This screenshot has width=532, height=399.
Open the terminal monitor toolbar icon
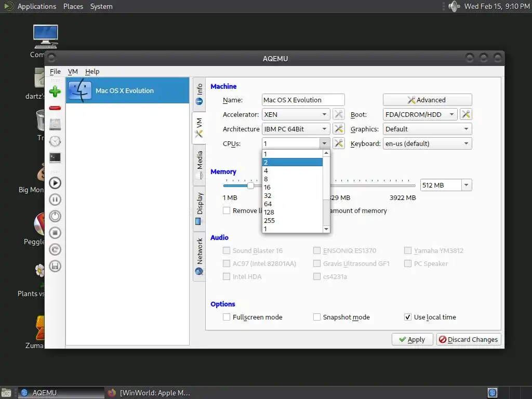pyautogui.click(x=55, y=158)
